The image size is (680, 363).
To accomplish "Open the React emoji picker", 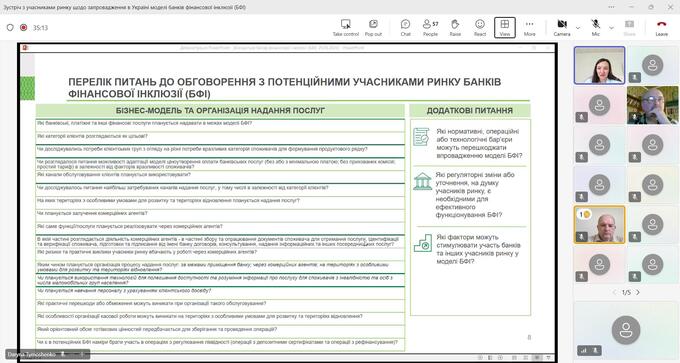I will (480, 28).
